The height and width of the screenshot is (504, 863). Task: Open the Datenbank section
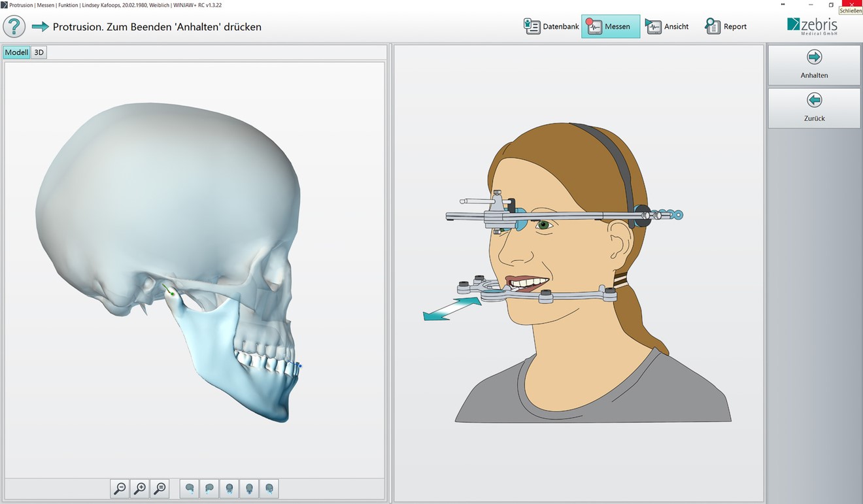pos(551,27)
